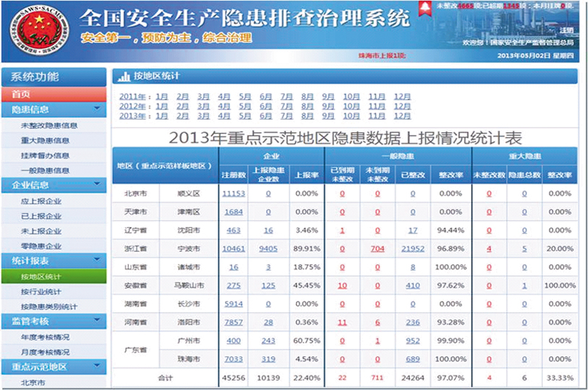Viewport: 588px width, 390px height.
Task: Click 2013年 5月 month link
Action: (245, 115)
